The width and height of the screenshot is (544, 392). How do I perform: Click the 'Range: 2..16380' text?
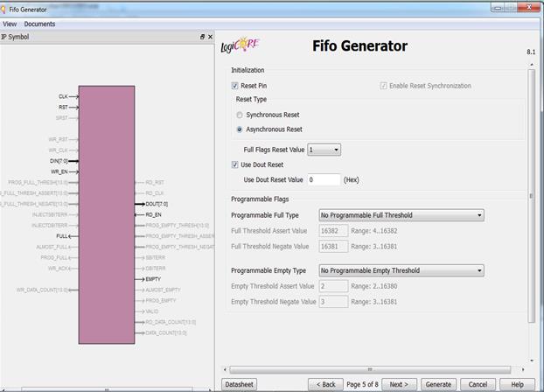point(374,286)
